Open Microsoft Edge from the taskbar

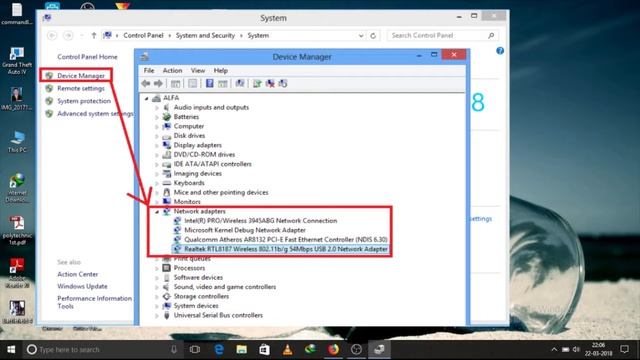coord(219,349)
